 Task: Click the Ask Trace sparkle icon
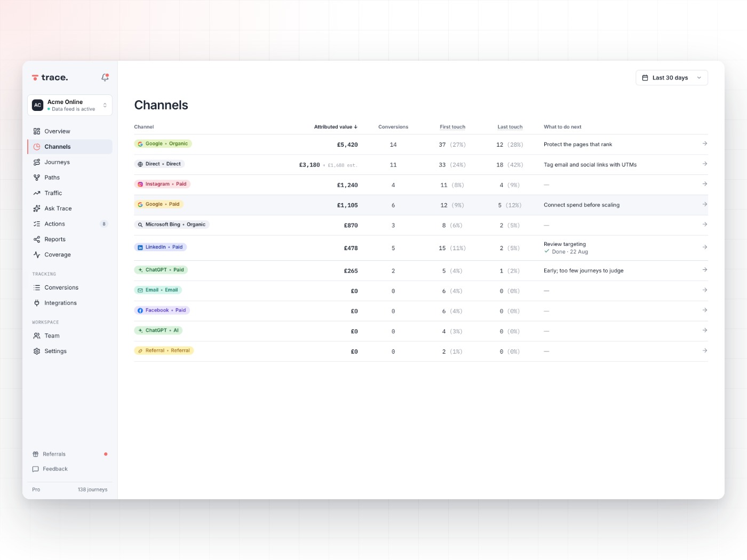pyautogui.click(x=37, y=209)
